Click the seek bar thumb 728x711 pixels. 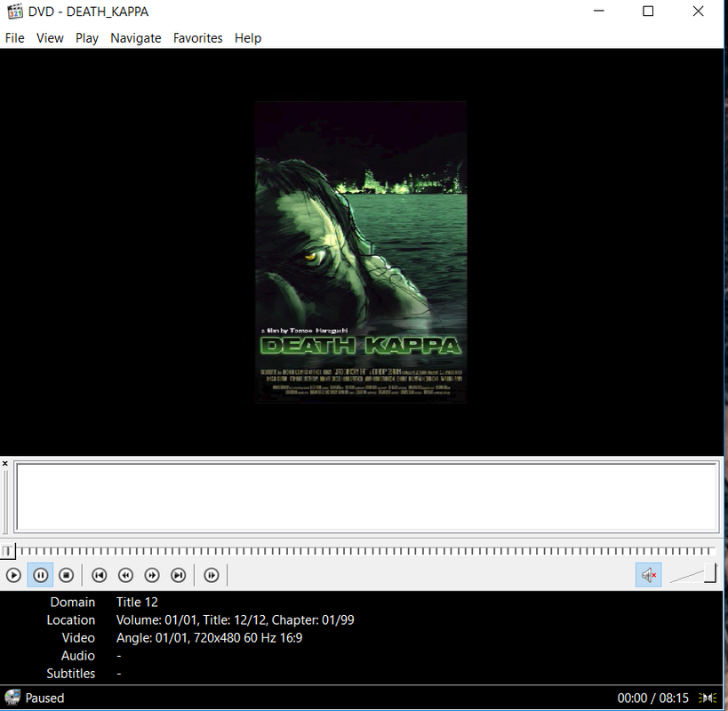coord(7,551)
